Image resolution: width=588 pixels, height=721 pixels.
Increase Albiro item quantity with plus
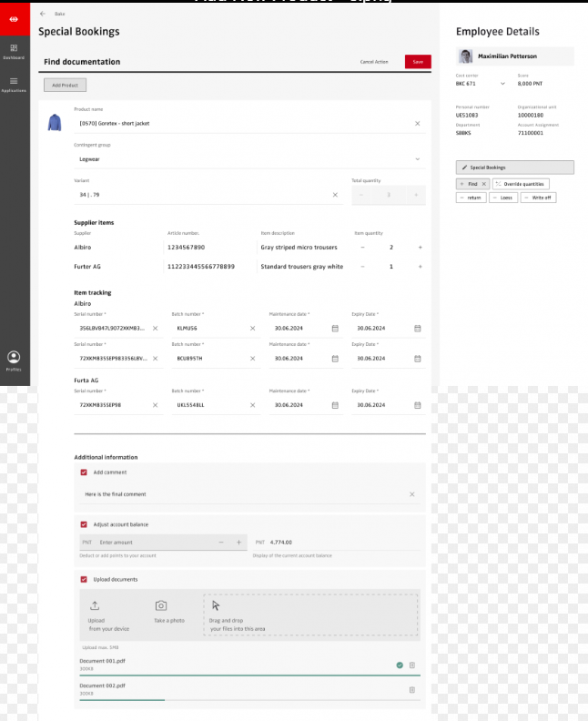[420, 247]
